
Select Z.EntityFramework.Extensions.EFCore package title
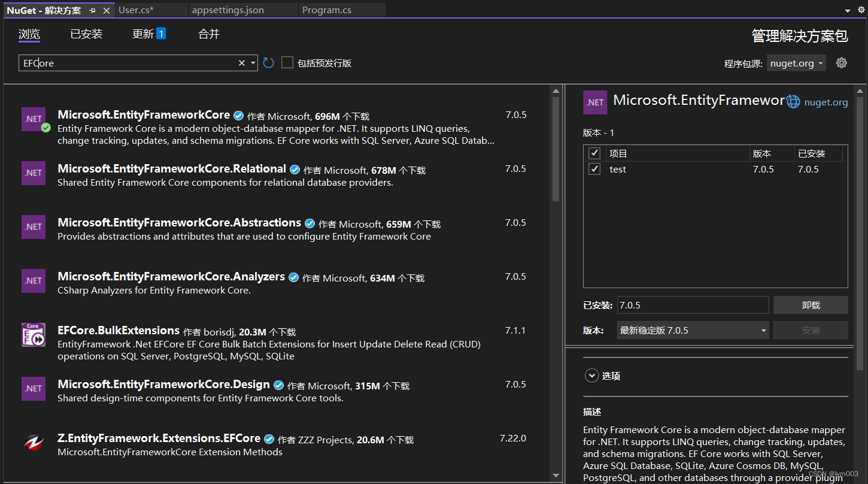pyautogui.click(x=159, y=438)
